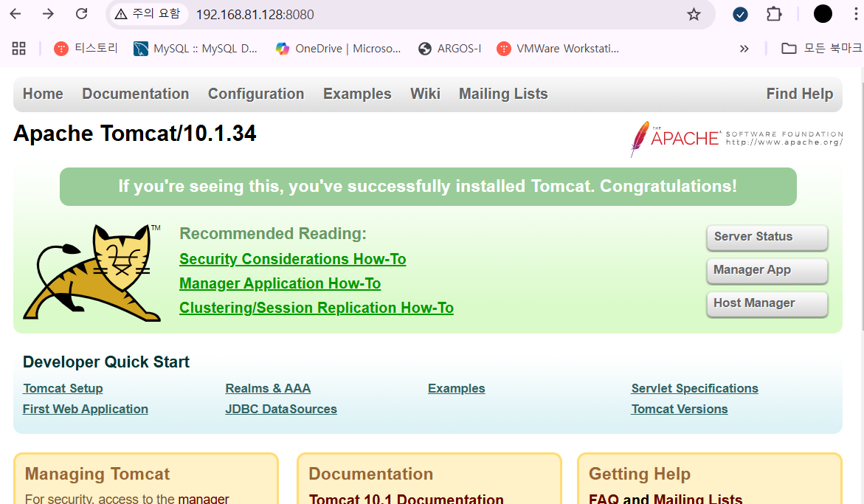The height and width of the screenshot is (504, 864).
Task: Go forward with the browser forward arrow
Action: (x=49, y=14)
